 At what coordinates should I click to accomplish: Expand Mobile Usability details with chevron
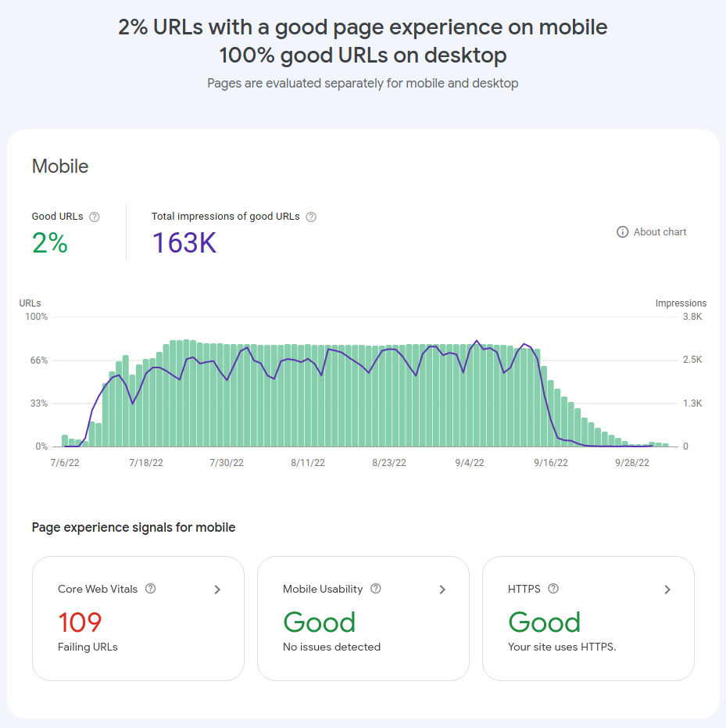click(x=442, y=590)
